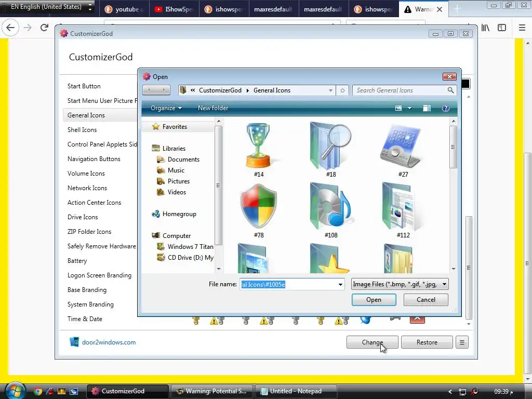Select the folder search icon #18
The height and width of the screenshot is (399, 532).
(331, 150)
